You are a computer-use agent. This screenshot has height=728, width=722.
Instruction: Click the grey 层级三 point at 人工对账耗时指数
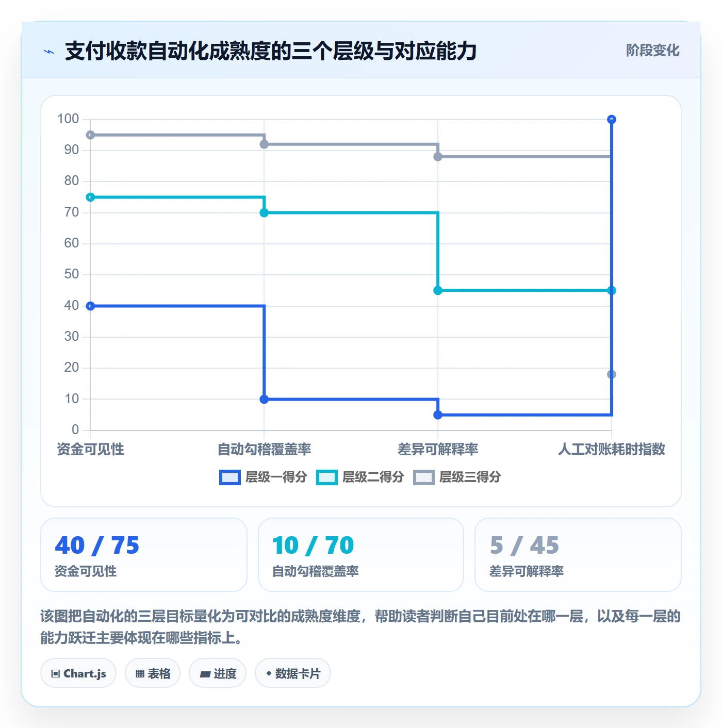pos(612,374)
